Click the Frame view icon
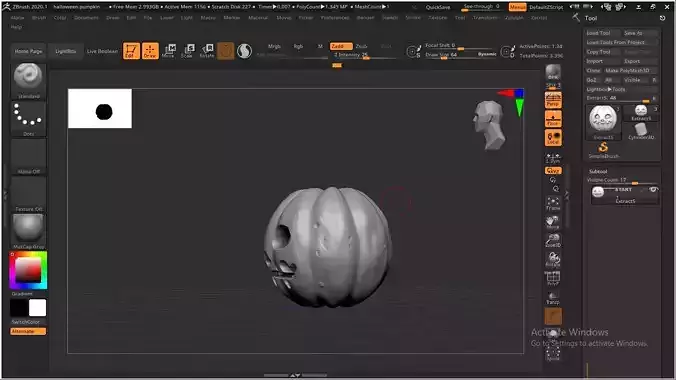This screenshot has height=380, width=676. [x=553, y=204]
